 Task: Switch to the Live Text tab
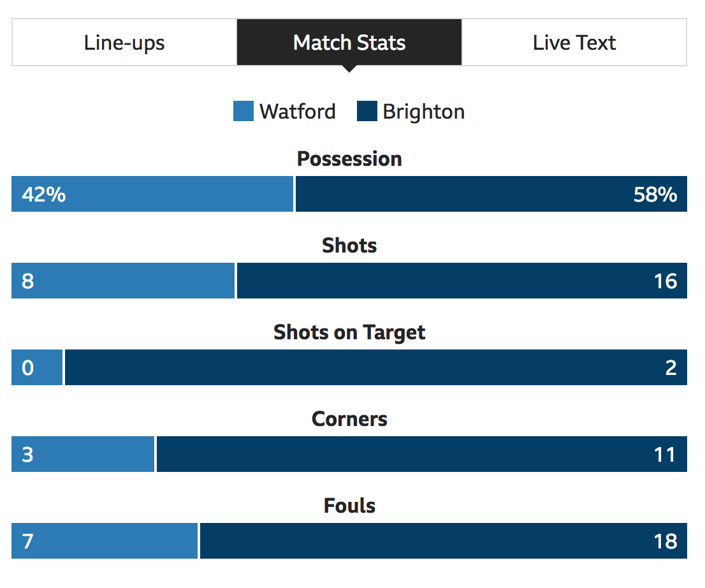pyautogui.click(x=574, y=43)
